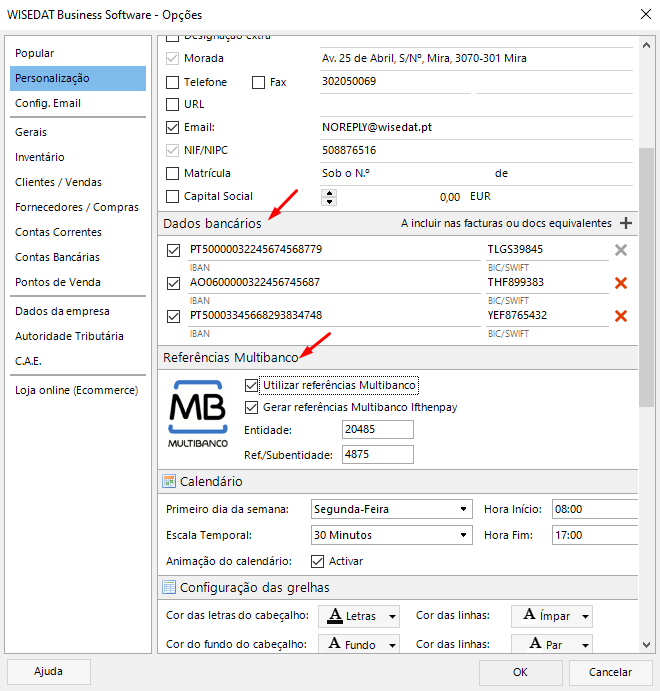The width and height of the screenshot is (660, 691).
Task: Remove the YEF8765432 bank entry via red X
Action: coord(620,316)
